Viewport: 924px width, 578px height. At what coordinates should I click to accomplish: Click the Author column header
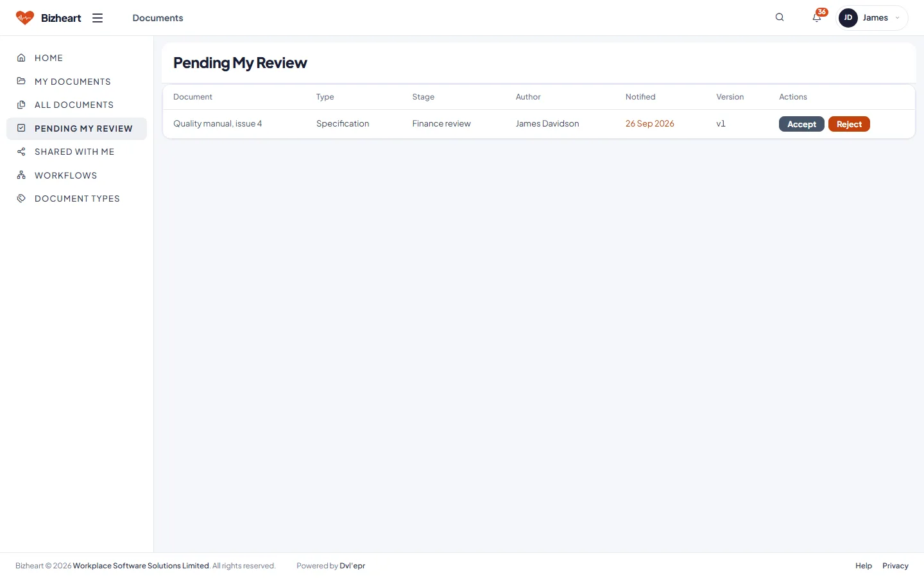click(528, 97)
